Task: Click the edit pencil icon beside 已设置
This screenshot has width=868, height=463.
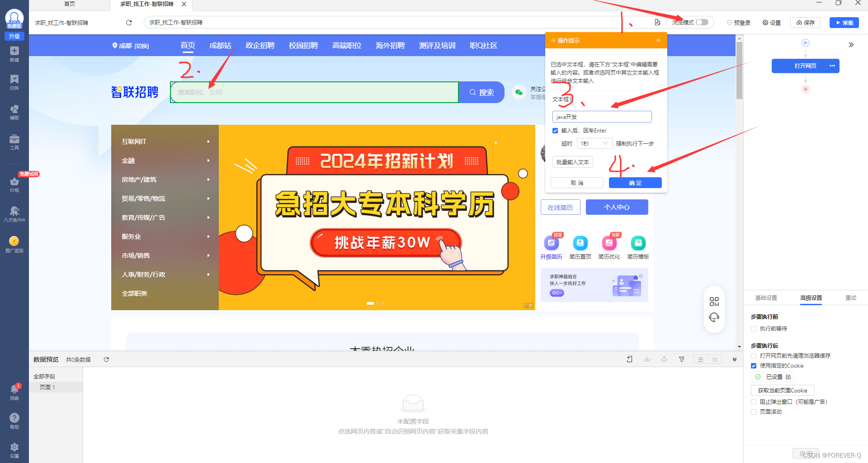Action: point(788,377)
